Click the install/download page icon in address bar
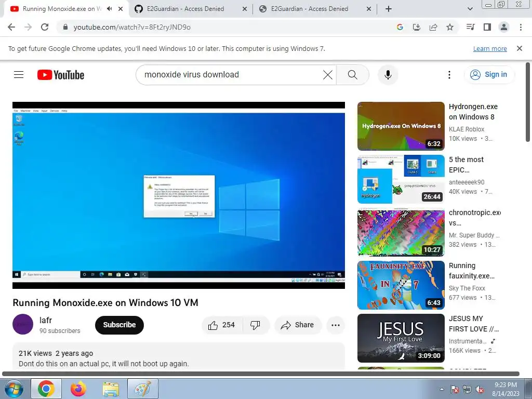 point(417,27)
